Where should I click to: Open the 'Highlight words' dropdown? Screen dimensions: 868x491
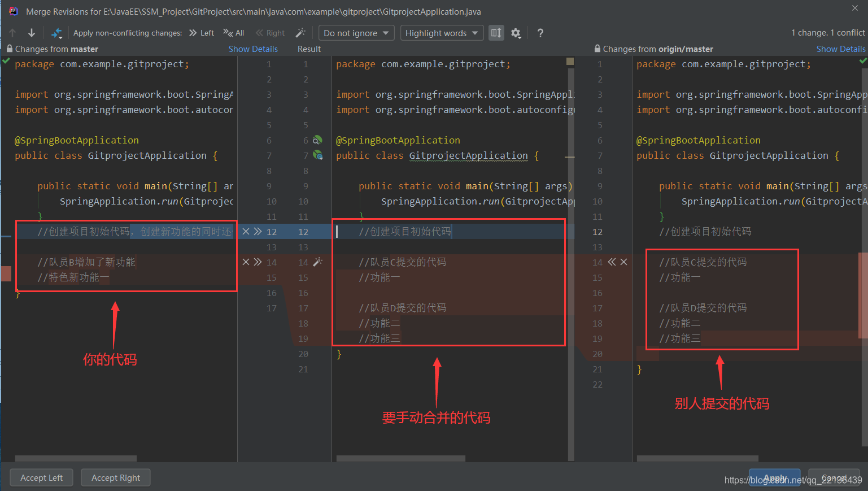pos(442,33)
